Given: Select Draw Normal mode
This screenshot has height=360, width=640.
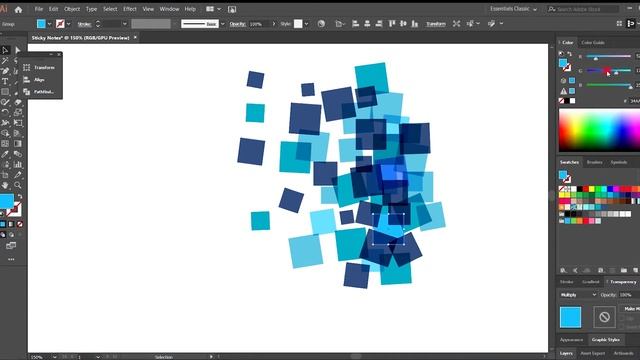Looking at the screenshot, I should [x=3, y=235].
